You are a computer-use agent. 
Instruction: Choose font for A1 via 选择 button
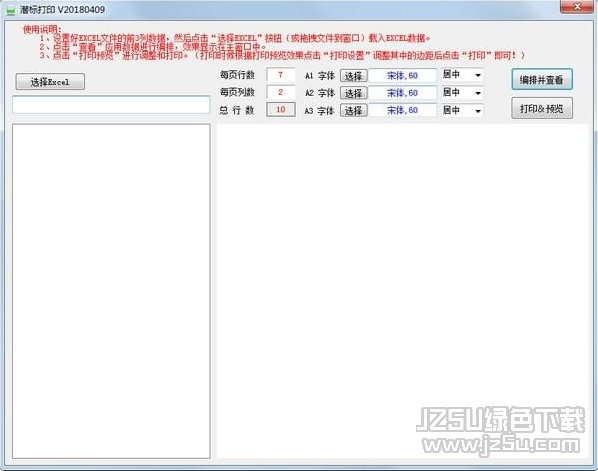(x=354, y=76)
